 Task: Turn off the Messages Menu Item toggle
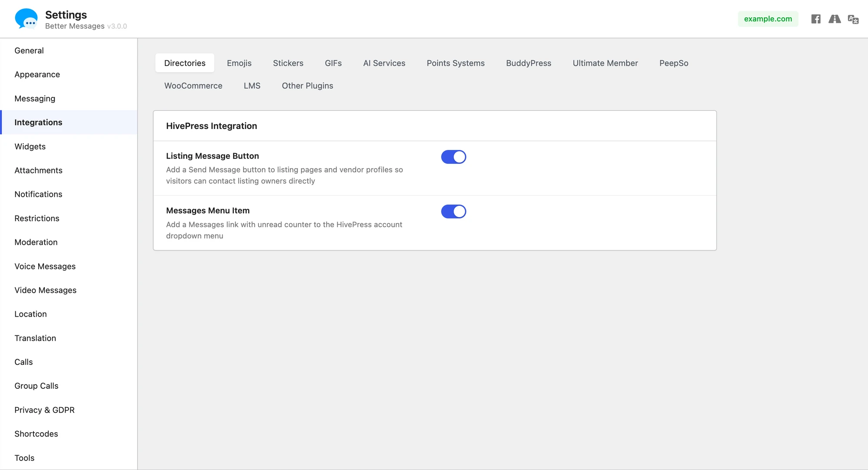454,212
